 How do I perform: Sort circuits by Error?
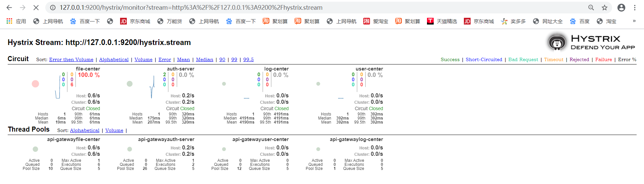coord(165,59)
